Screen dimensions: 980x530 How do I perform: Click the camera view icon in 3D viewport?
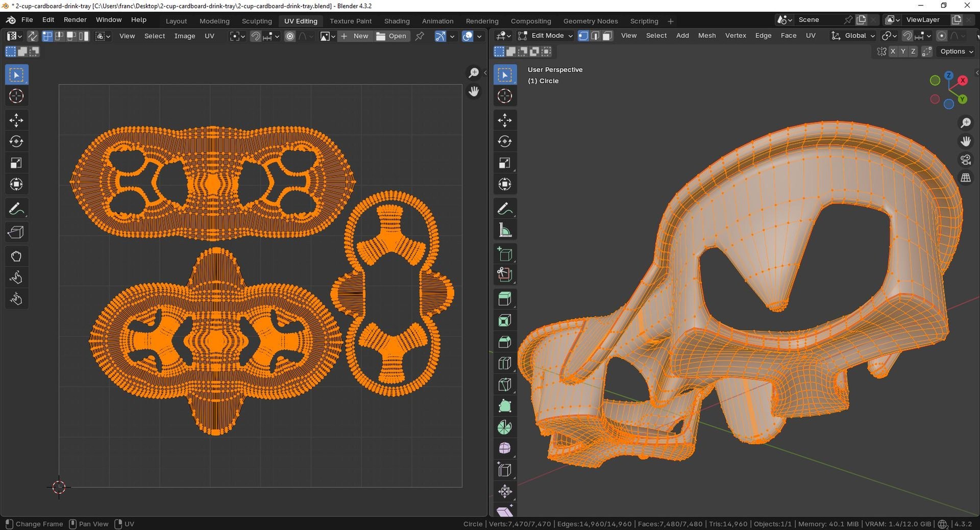tap(966, 160)
